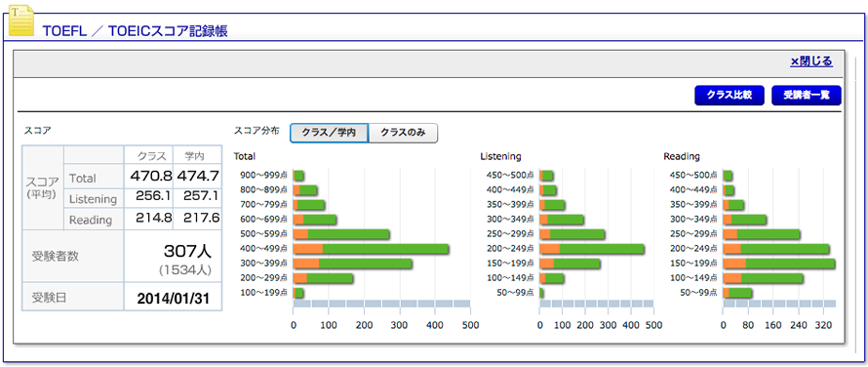Click the Total chart 500～599点 bar

click(341, 234)
